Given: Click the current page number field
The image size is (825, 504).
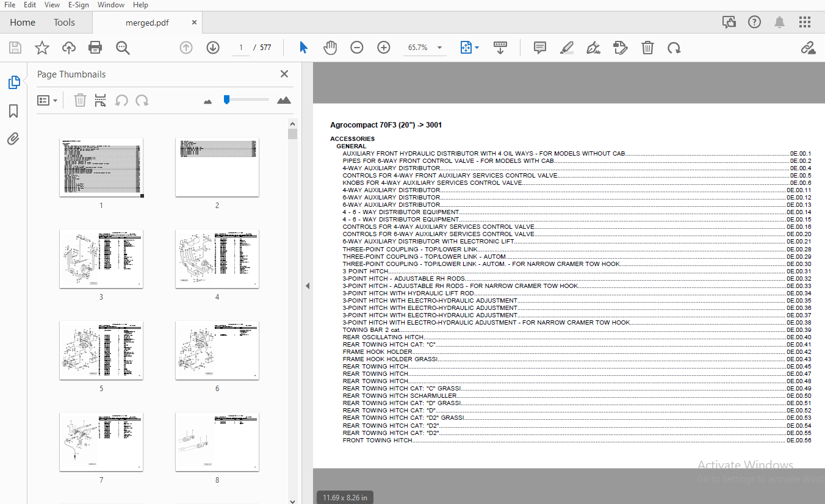Looking at the screenshot, I should click(x=241, y=48).
